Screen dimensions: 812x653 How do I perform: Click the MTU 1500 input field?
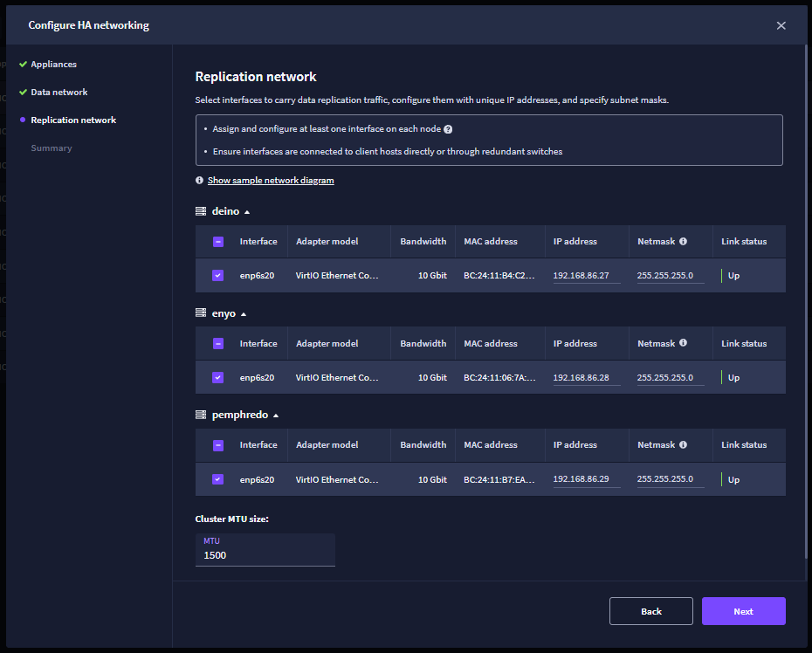tap(265, 550)
